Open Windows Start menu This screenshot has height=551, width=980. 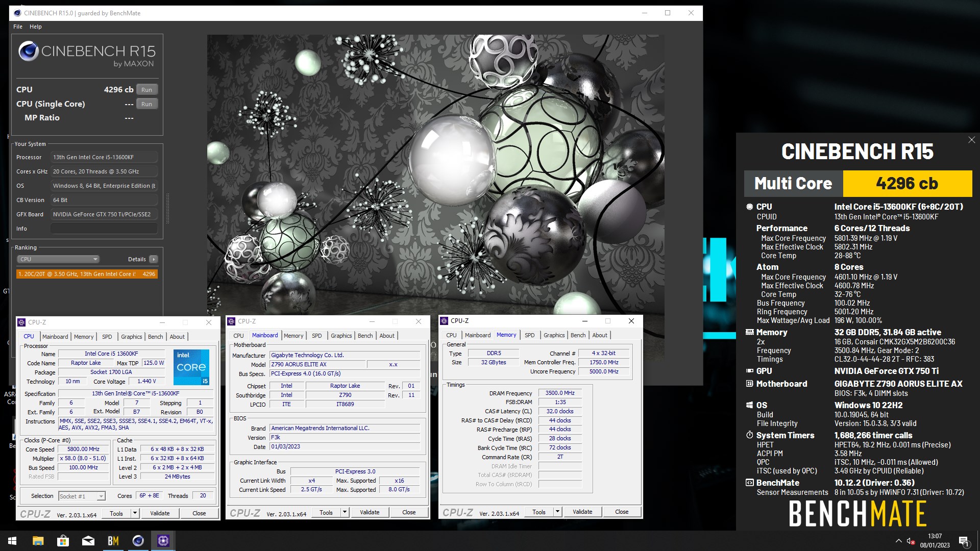pos(12,541)
